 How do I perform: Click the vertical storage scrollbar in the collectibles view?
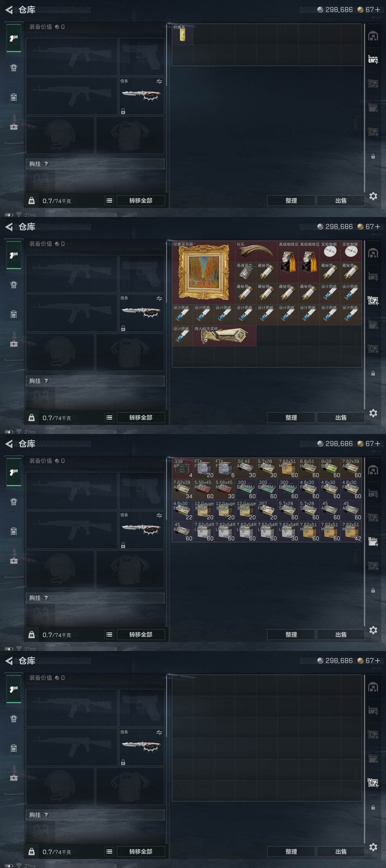tap(364, 325)
